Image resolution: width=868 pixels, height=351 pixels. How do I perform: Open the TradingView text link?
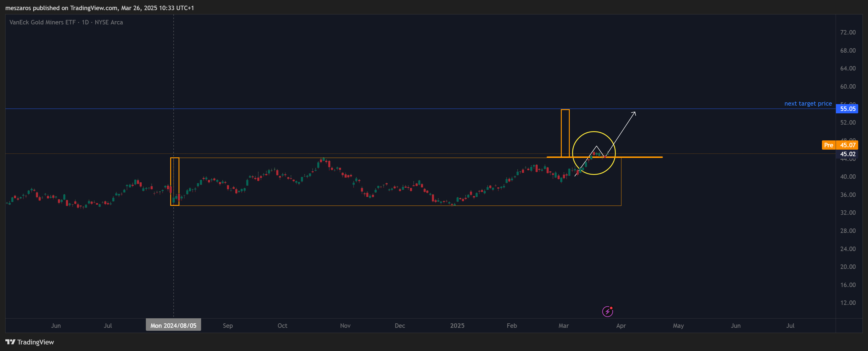tap(35, 342)
